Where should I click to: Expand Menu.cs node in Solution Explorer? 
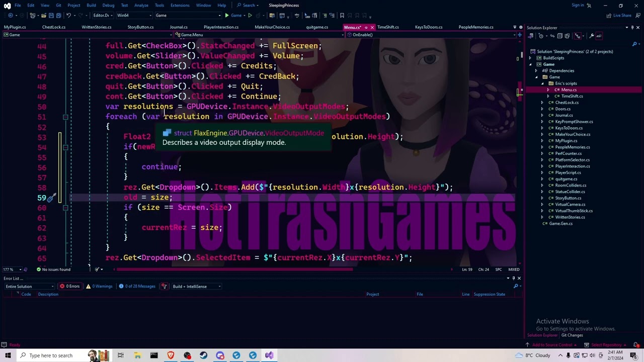tap(548, 90)
